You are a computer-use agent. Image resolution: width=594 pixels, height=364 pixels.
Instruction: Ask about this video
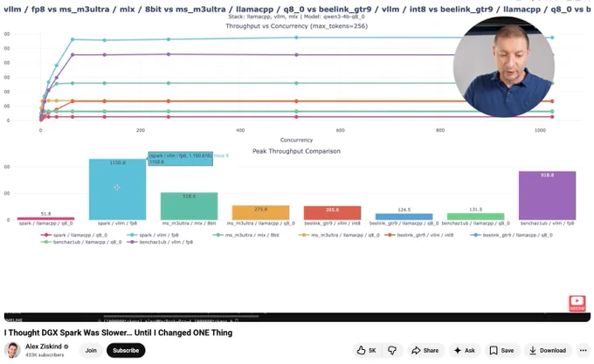tap(465, 350)
